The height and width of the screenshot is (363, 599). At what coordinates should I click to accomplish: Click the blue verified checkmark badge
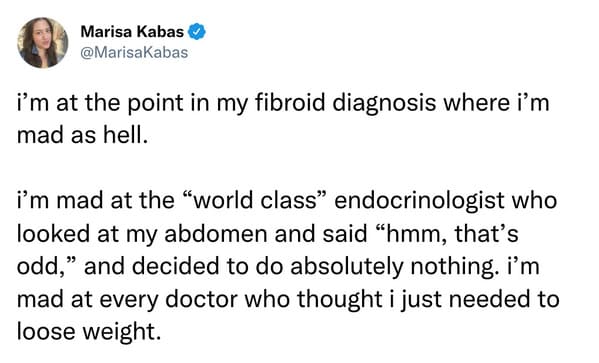point(197,32)
